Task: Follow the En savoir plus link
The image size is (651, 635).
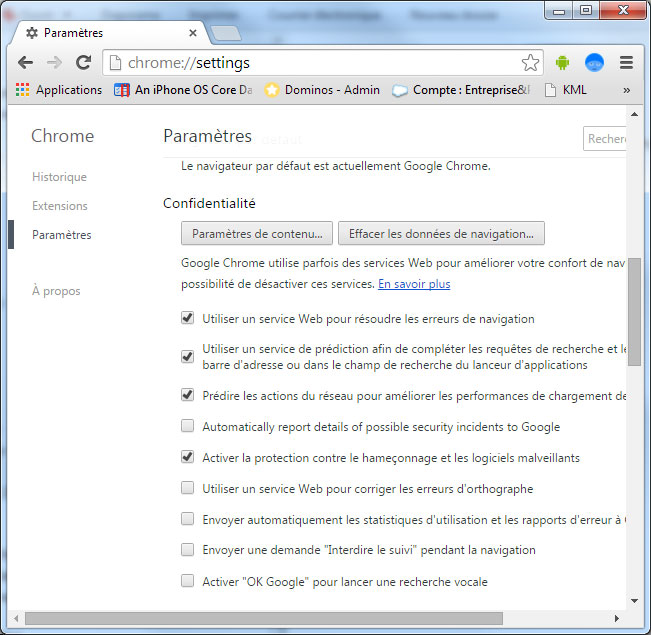Action: [414, 284]
